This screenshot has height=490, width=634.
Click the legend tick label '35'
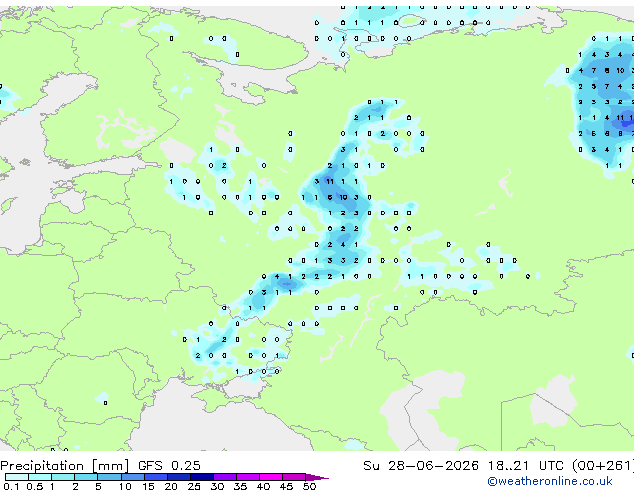(x=240, y=486)
